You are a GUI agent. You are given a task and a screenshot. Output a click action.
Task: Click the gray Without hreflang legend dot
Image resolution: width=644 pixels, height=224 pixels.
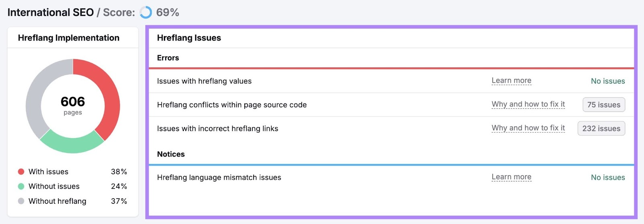point(21,201)
